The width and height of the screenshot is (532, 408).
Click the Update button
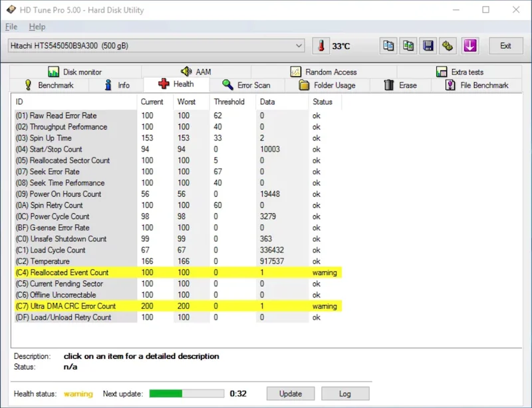[291, 393]
